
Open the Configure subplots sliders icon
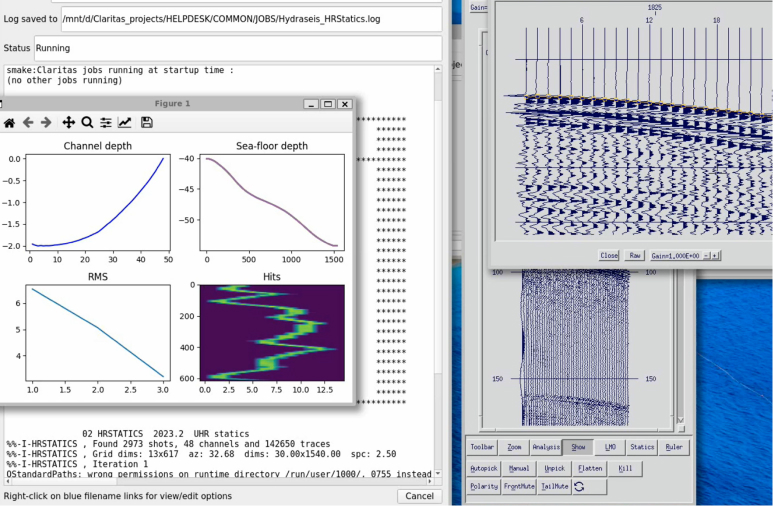tap(106, 123)
